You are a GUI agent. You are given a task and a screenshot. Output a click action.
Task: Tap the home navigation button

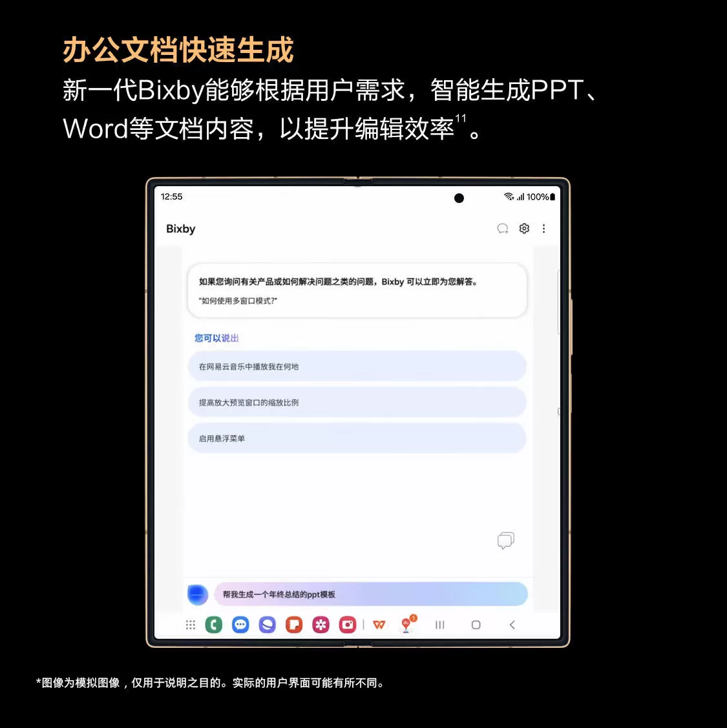(476, 625)
